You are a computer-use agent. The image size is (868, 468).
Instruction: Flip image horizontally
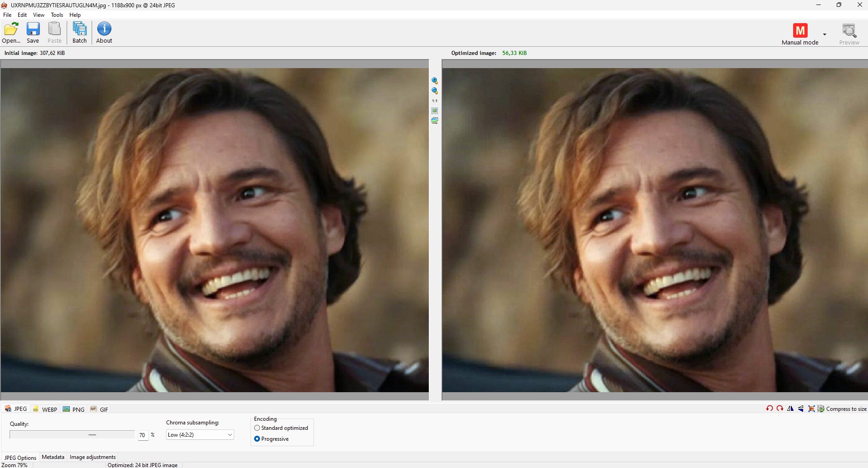point(790,409)
